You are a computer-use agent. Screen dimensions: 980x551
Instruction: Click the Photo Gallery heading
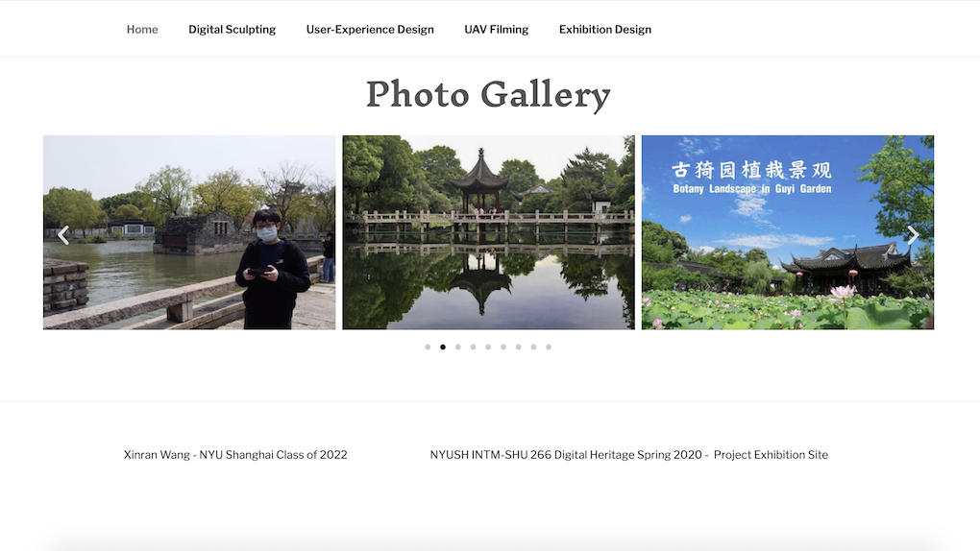[x=488, y=94]
